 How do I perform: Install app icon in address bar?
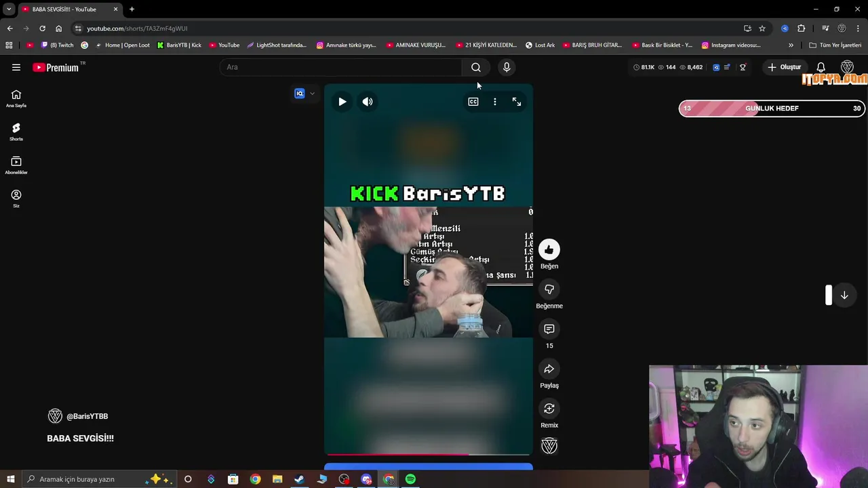747,28
